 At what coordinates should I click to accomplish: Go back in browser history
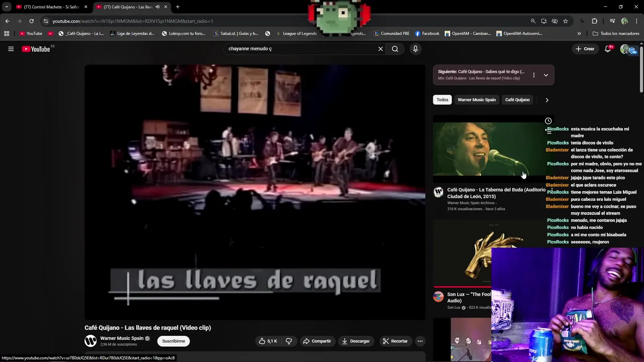7,21
